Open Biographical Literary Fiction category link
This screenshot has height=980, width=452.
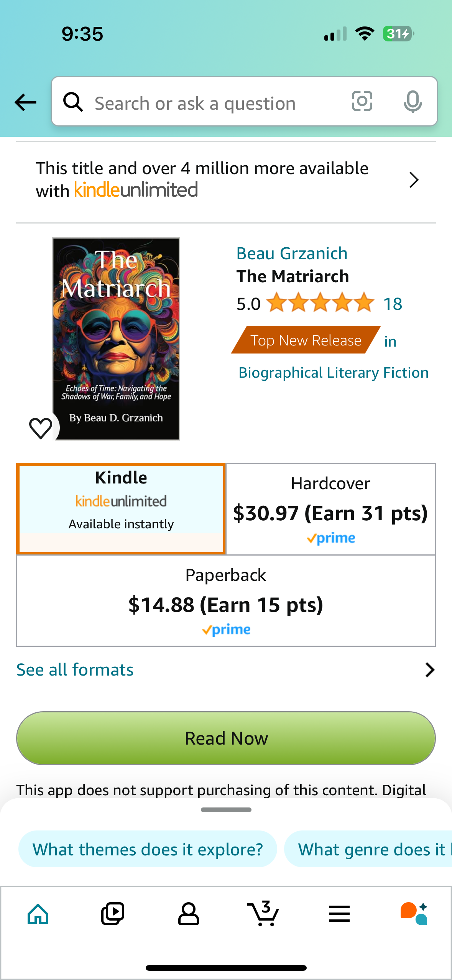[x=333, y=373]
